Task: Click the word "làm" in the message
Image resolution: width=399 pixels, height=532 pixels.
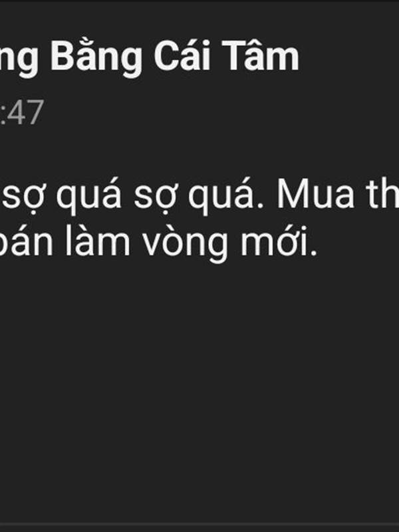Action: 98,241
